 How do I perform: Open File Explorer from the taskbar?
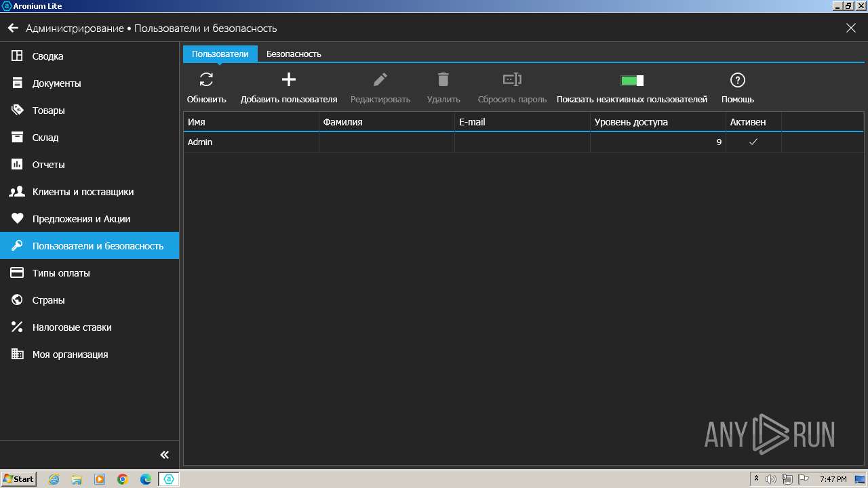(77, 479)
